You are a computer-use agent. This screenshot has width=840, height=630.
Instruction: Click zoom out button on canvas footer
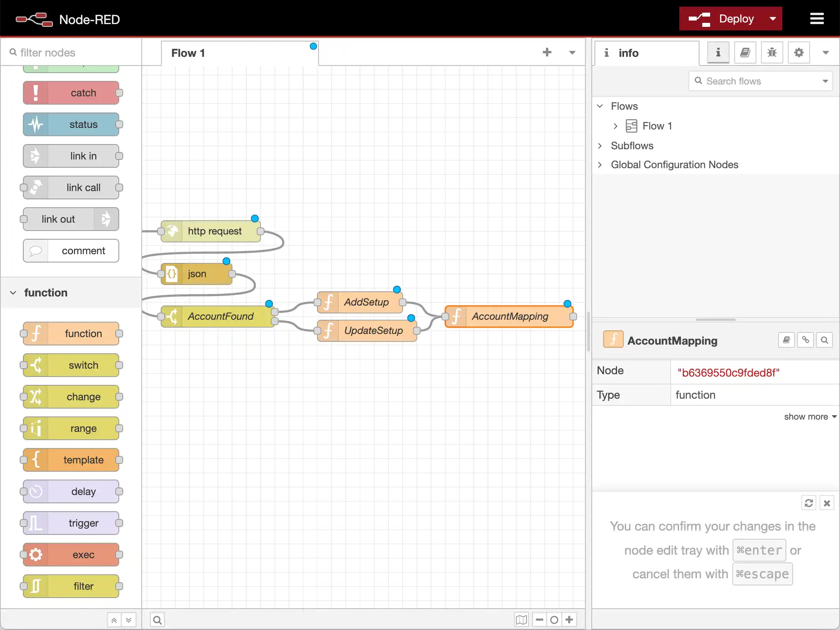539,620
